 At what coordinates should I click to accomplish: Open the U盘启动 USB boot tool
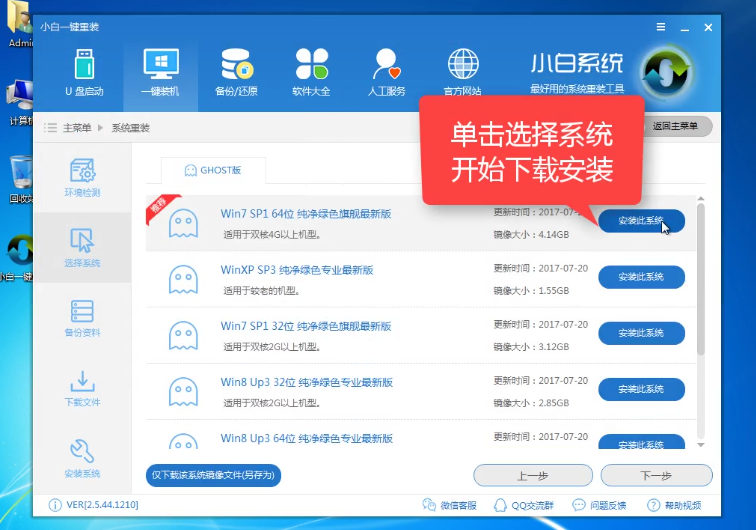[84, 72]
